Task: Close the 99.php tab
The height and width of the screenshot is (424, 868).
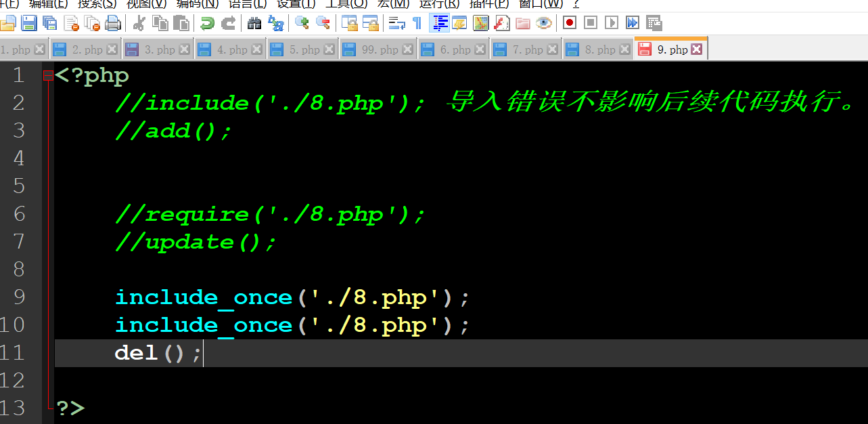Action: coord(407,48)
